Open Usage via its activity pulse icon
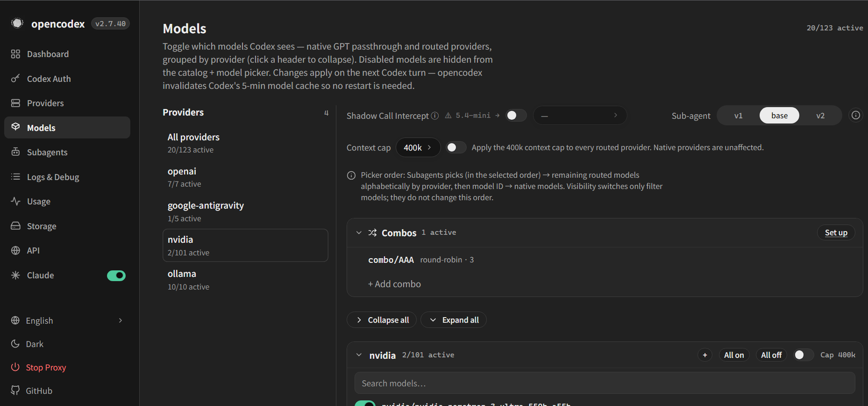Viewport: 868px width, 406px height. 15,201
